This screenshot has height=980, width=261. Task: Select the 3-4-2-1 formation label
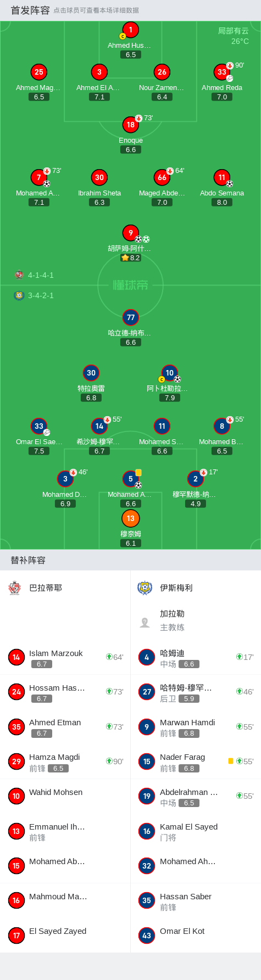pos(41,295)
